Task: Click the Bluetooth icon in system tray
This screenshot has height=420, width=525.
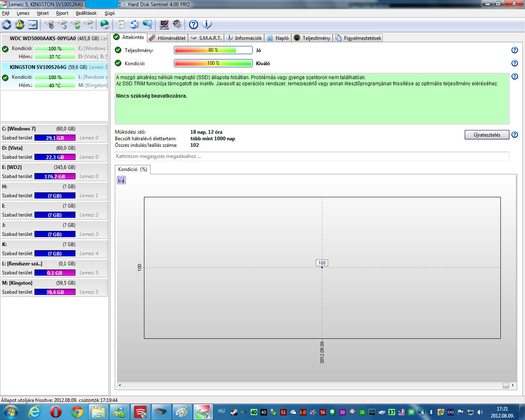Action: tap(431, 412)
